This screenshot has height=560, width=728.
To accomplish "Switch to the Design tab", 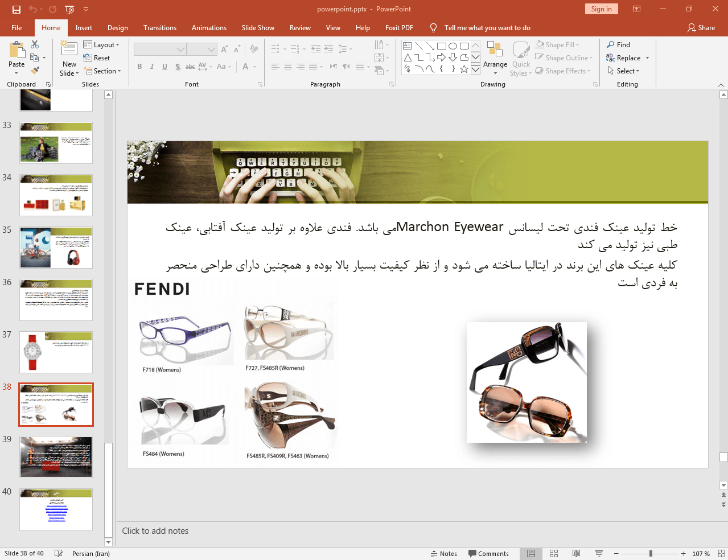I will [118, 28].
